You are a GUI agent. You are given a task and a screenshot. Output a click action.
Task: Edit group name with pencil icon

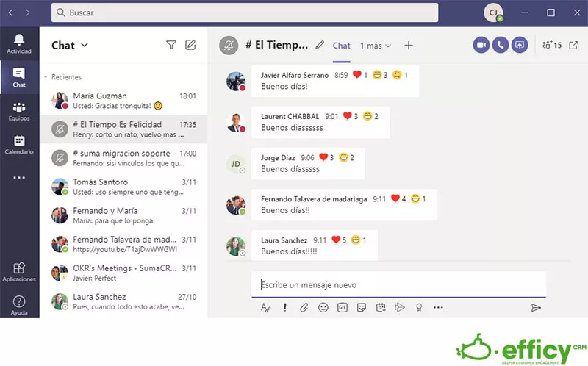pyautogui.click(x=320, y=46)
